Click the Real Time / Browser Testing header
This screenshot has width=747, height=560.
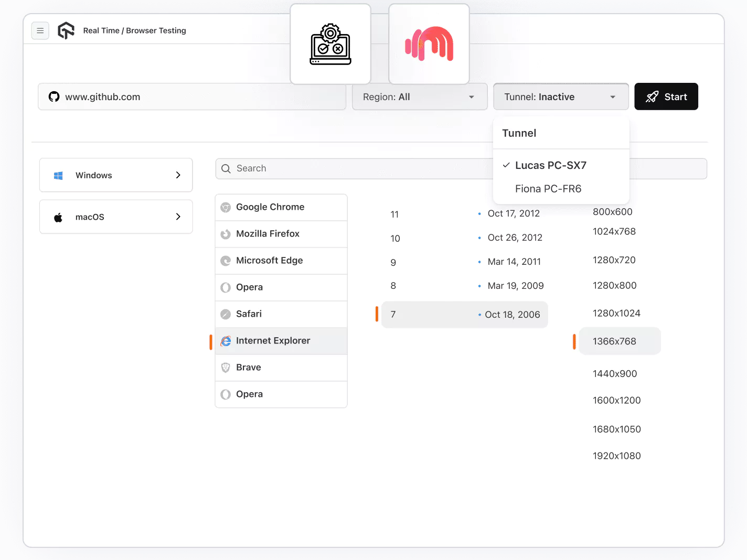[x=134, y=30]
